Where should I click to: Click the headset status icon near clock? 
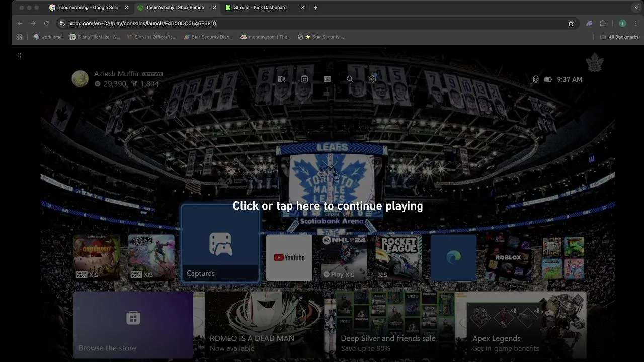(x=536, y=79)
